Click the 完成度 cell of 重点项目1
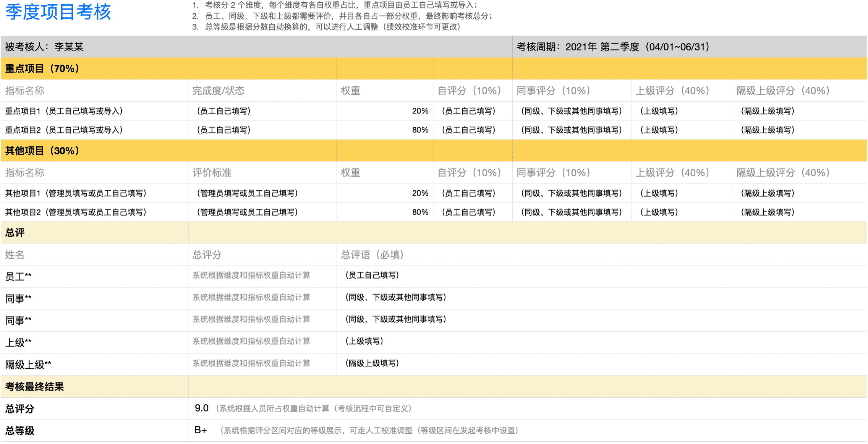This screenshot has width=868, height=444. coord(262,111)
